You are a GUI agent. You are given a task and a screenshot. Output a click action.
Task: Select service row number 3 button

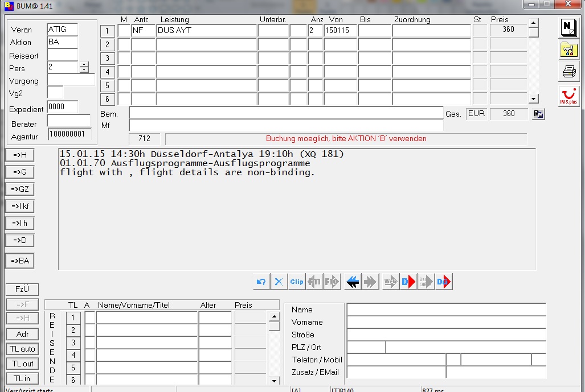108,58
